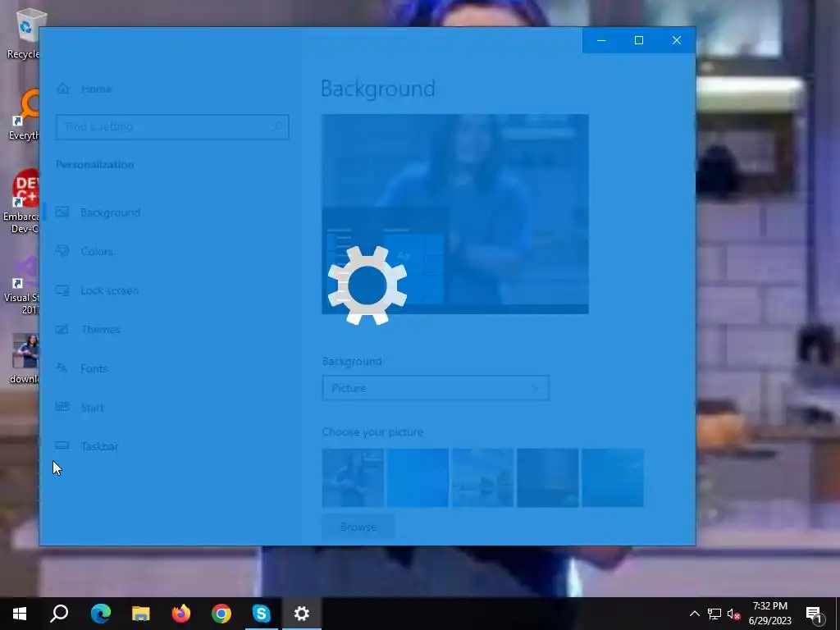
Task: Select the third picture thumbnail
Action: (482, 478)
